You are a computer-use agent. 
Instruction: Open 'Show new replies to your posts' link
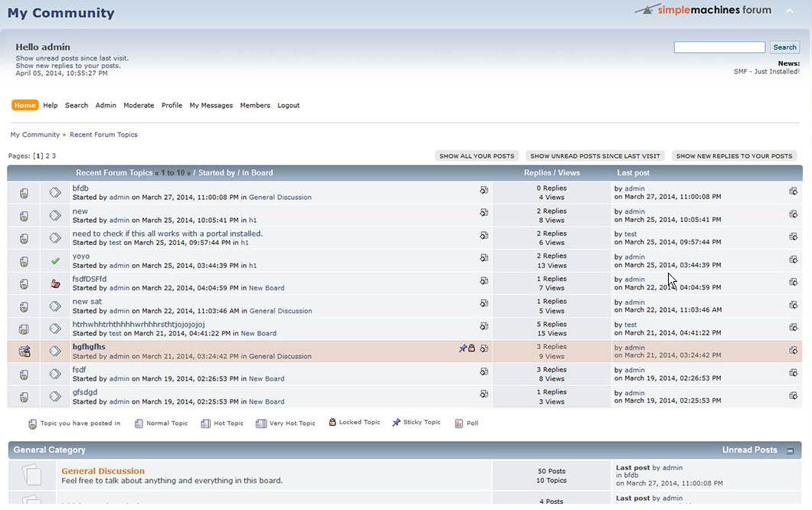point(68,66)
